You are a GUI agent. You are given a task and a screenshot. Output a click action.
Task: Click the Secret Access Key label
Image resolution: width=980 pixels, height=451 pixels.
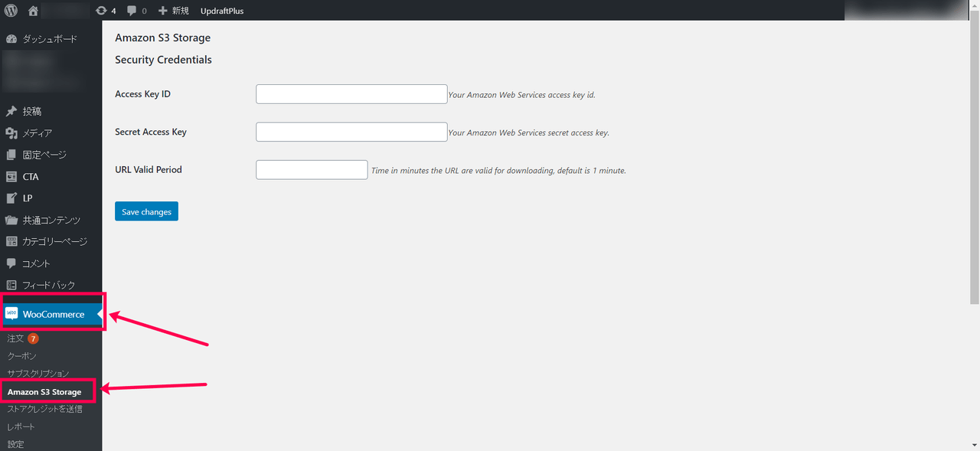coord(151,132)
